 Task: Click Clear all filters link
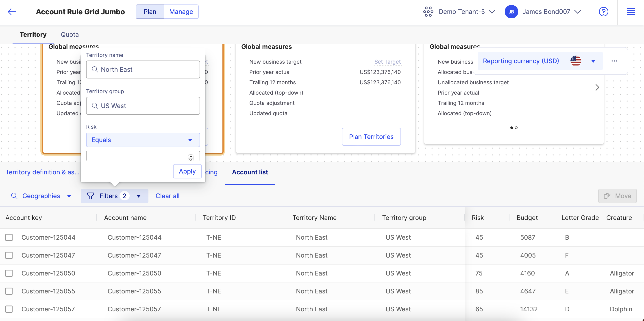(168, 196)
